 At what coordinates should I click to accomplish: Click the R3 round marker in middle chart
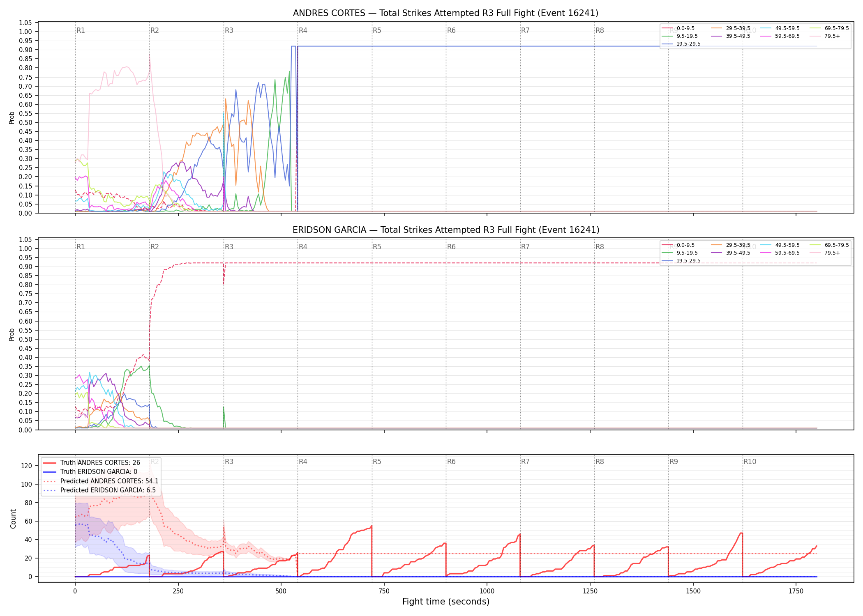[229, 247]
